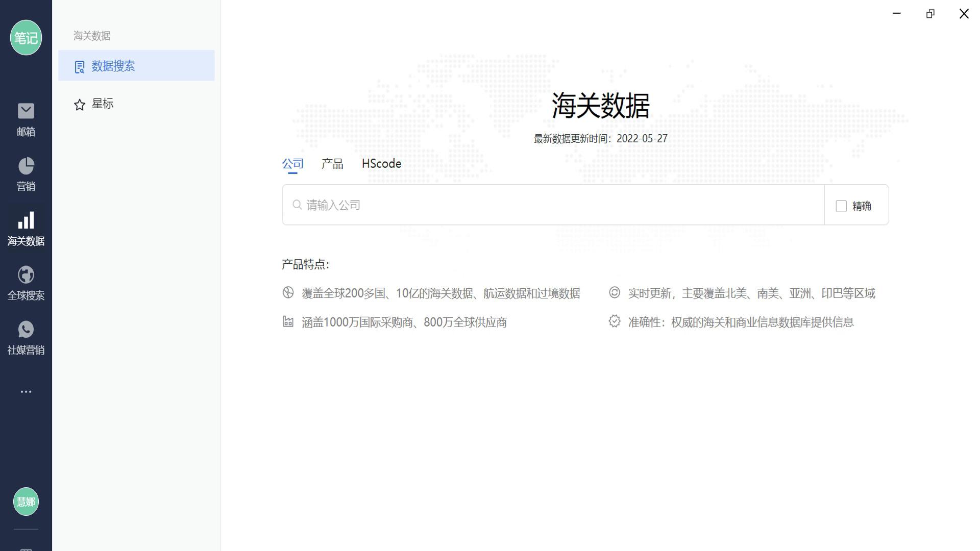Viewport: 980px width, 551px height.
Task: Enable the 精确 exact match checkbox
Action: point(841,206)
